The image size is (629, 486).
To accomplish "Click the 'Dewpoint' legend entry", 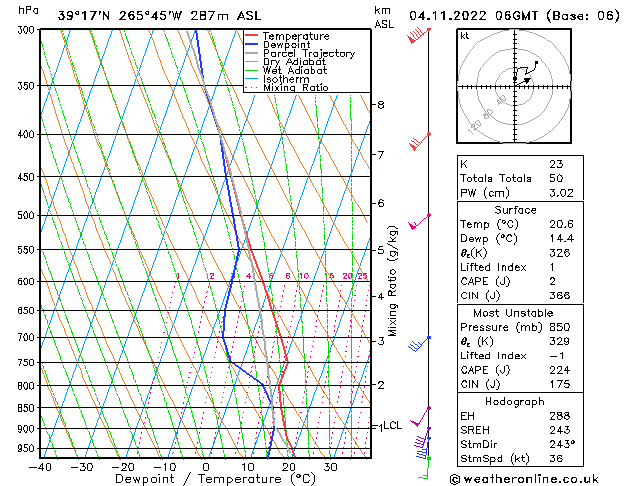I will click(286, 45).
